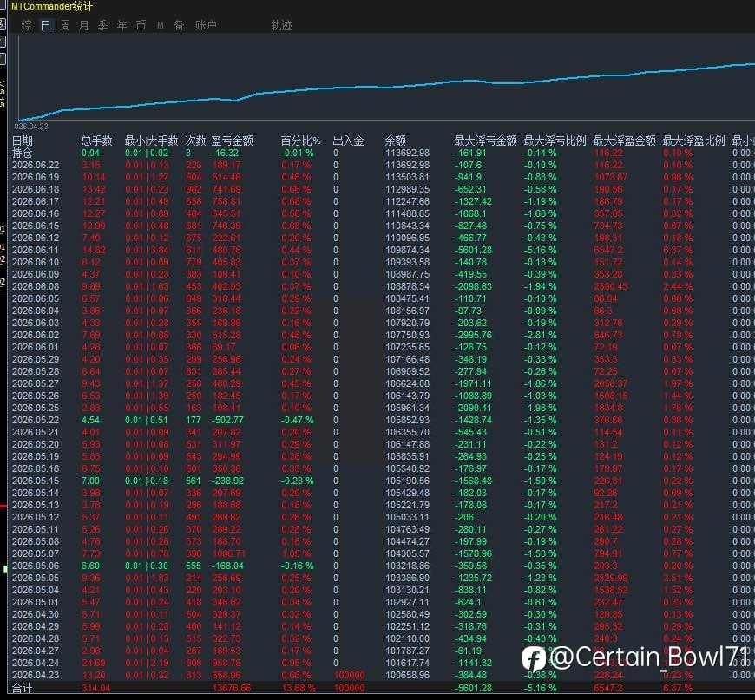This screenshot has width=755, height=700.
Task: Click the balance value 105852.93
Action: [x=407, y=420]
